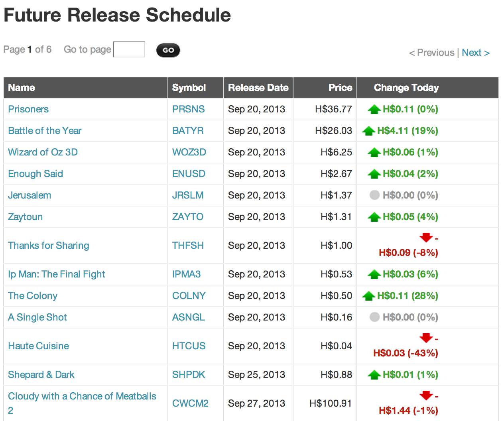Click the Zaytoun movie name
Viewport: 504px width, 421px height.
(25, 217)
